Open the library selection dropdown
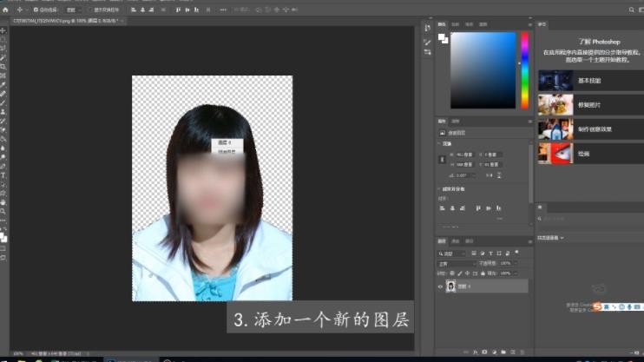Viewport: 644px width, 362px height. pos(550,238)
